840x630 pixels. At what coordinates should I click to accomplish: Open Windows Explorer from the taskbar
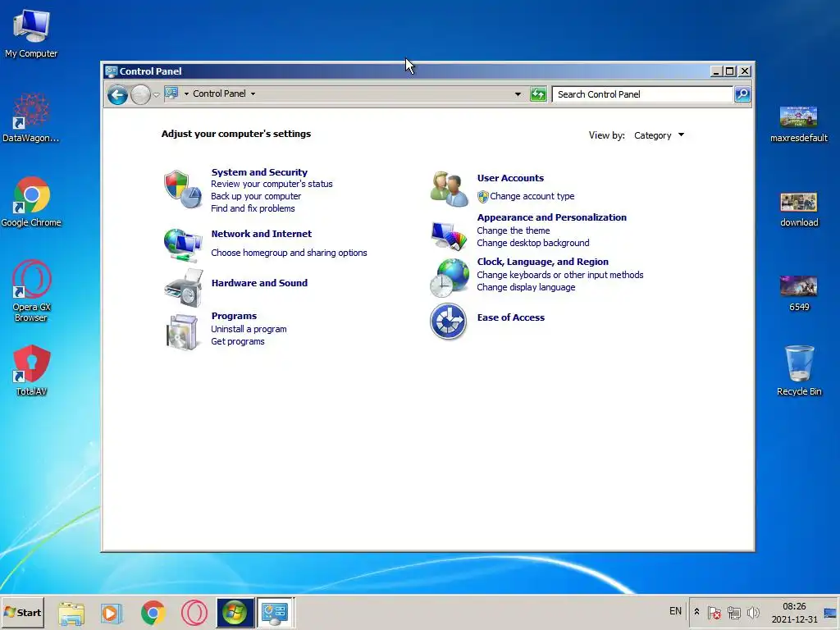pos(71,612)
